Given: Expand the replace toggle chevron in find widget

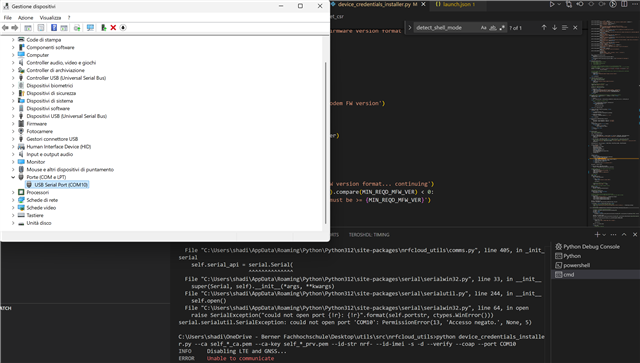Looking at the screenshot, I should (410, 28).
